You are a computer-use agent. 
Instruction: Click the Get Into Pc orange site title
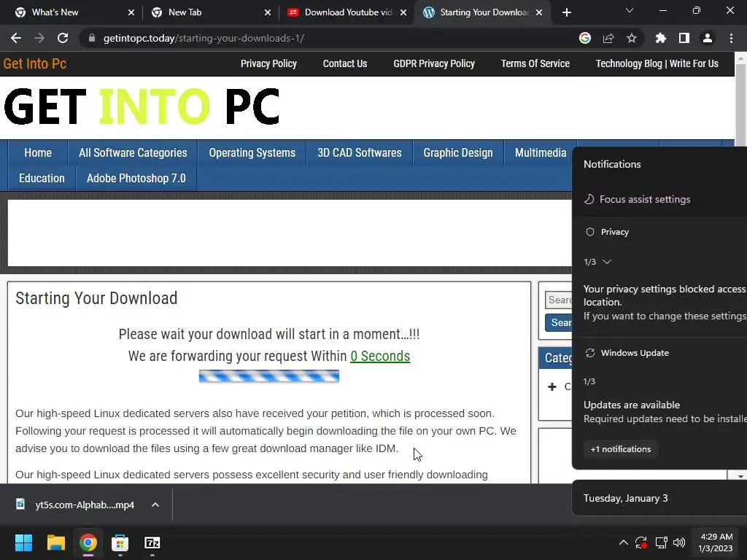pyautogui.click(x=35, y=64)
